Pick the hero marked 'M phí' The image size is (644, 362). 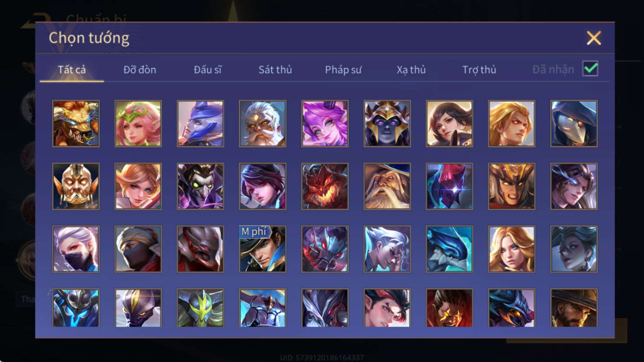tap(263, 249)
